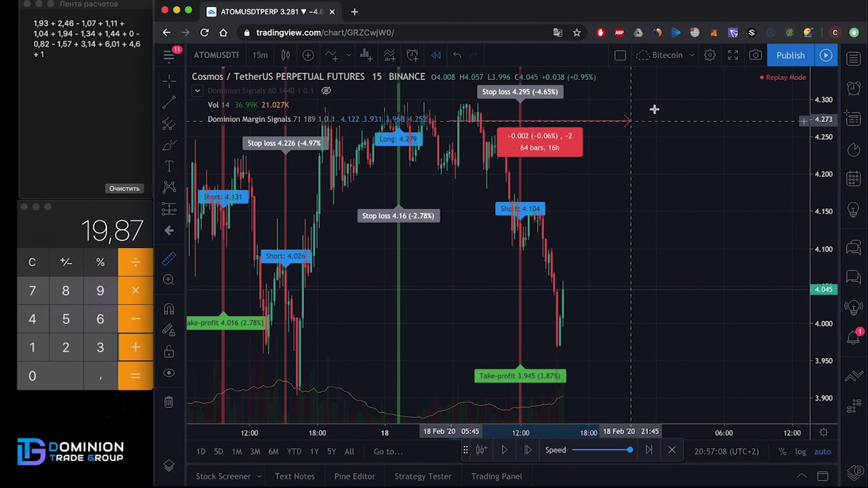Click the Publish button
This screenshot has height=488, width=868.
791,55
